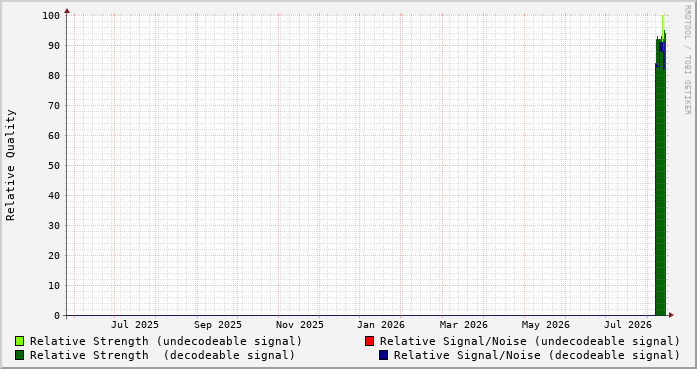Image resolution: width=697 pixels, height=369 pixels.
Task: Click the Mar 2026 x-axis label
Action: click(464, 325)
